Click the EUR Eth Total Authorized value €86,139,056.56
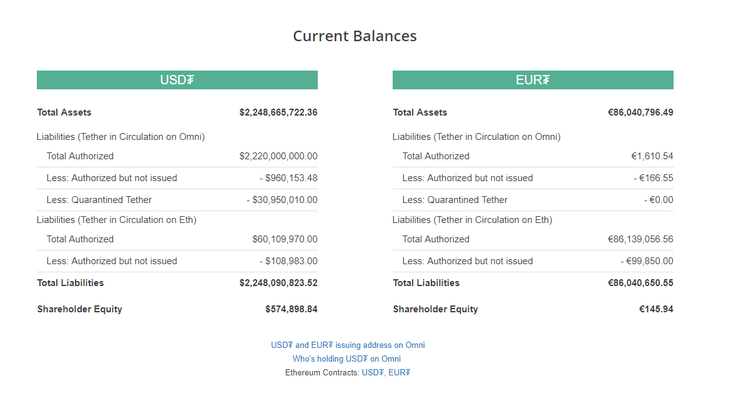Viewport: 736px width, 401px height. click(x=641, y=239)
